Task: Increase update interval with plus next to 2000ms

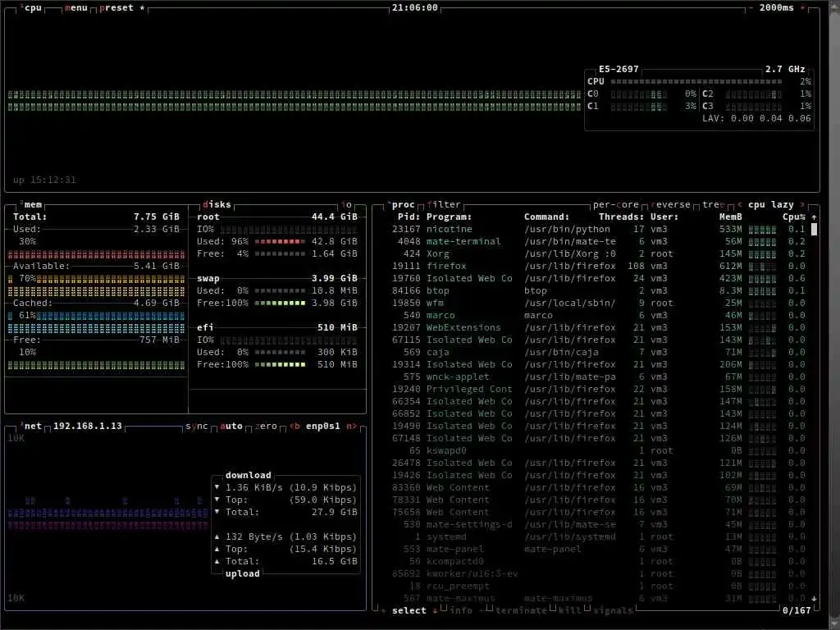Action: (802, 8)
